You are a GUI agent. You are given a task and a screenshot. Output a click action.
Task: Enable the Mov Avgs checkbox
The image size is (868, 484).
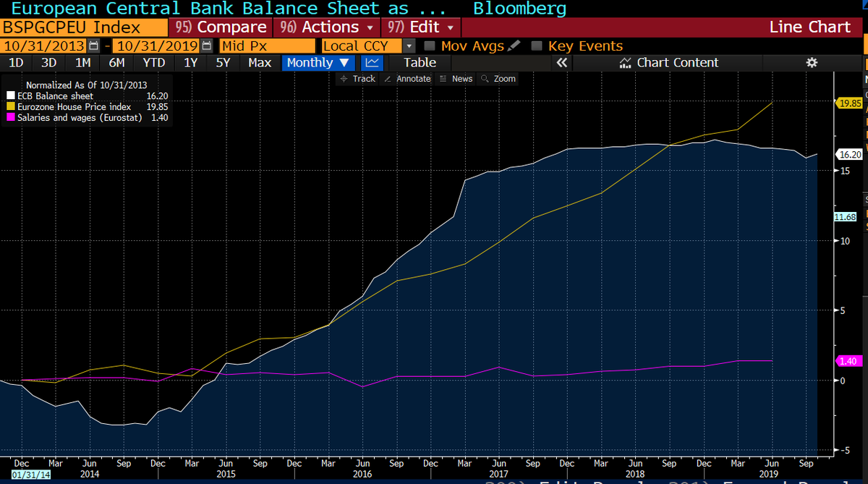pos(429,46)
